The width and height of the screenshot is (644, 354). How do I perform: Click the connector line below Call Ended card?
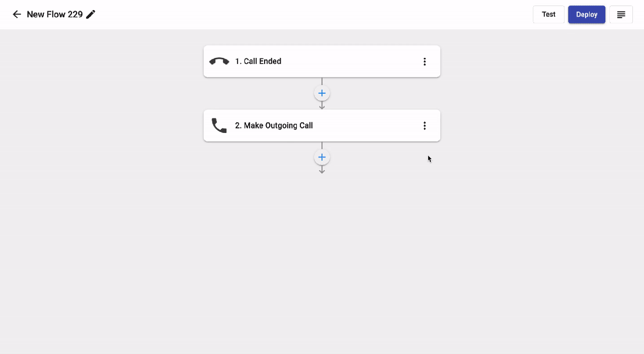point(322,81)
